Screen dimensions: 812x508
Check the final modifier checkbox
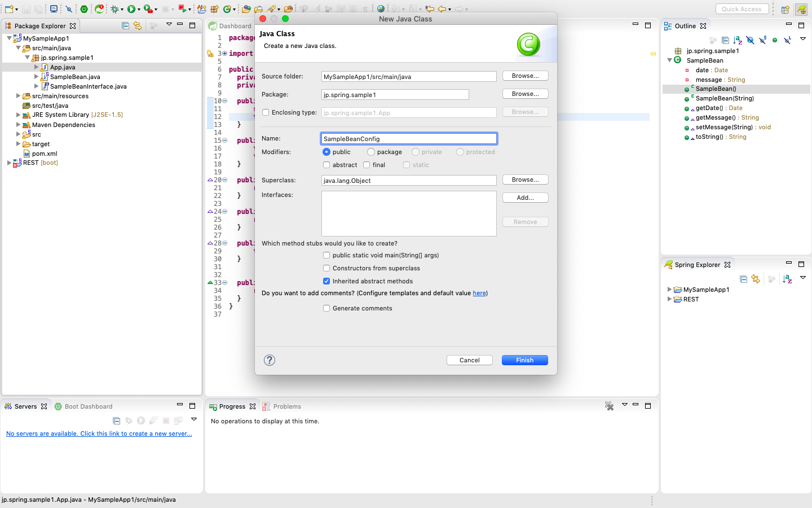[367, 165]
